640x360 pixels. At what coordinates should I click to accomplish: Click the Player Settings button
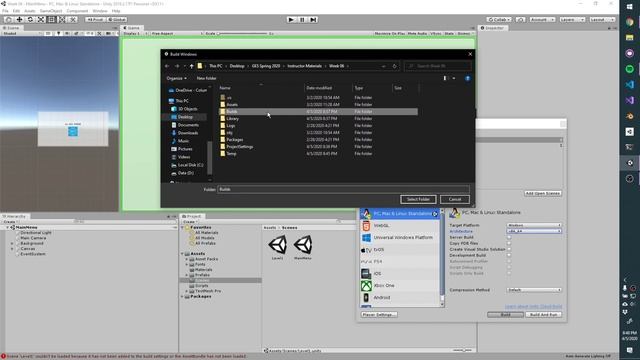pyautogui.click(x=379, y=315)
